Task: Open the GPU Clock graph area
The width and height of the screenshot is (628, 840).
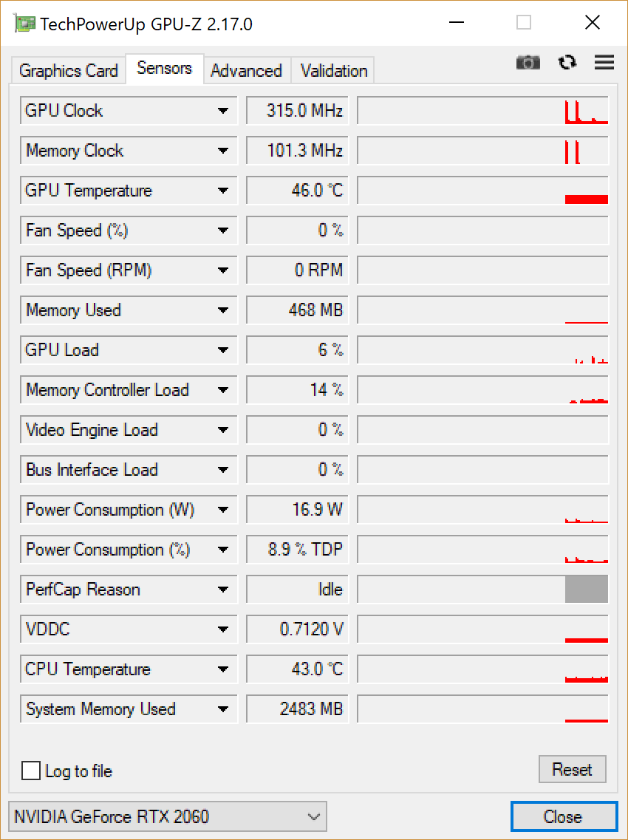Action: click(x=482, y=110)
